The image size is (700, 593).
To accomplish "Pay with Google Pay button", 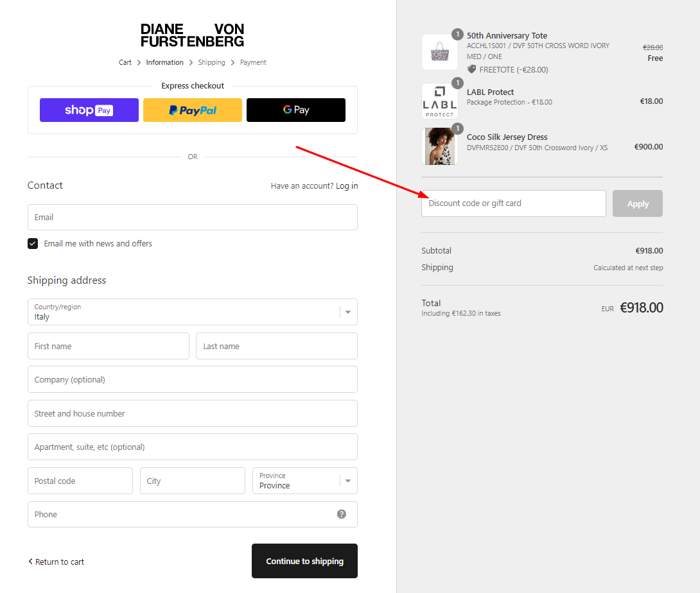I will pyautogui.click(x=296, y=110).
